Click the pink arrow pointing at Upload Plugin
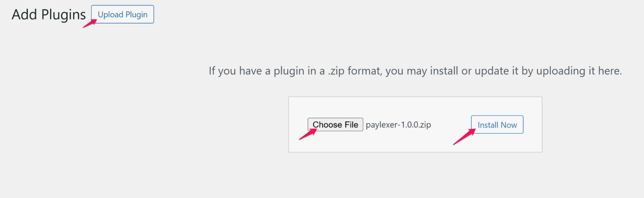The image size is (644, 198). click(x=90, y=24)
